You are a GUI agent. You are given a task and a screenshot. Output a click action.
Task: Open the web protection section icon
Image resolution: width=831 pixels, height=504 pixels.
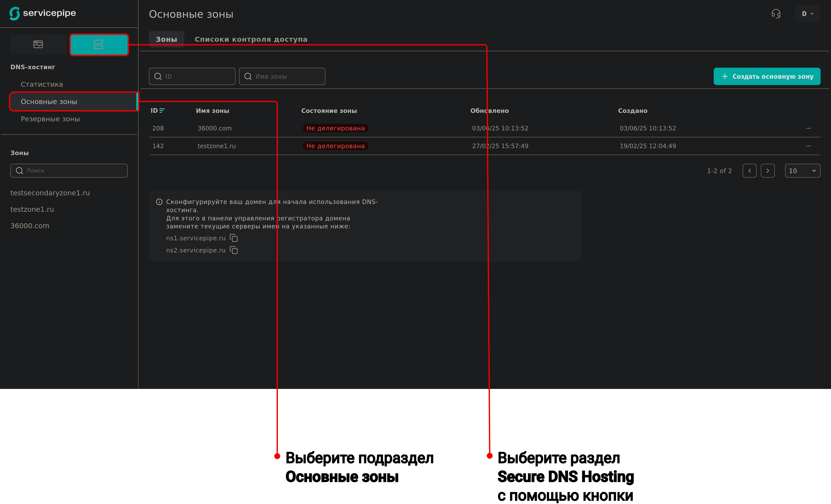point(38,44)
